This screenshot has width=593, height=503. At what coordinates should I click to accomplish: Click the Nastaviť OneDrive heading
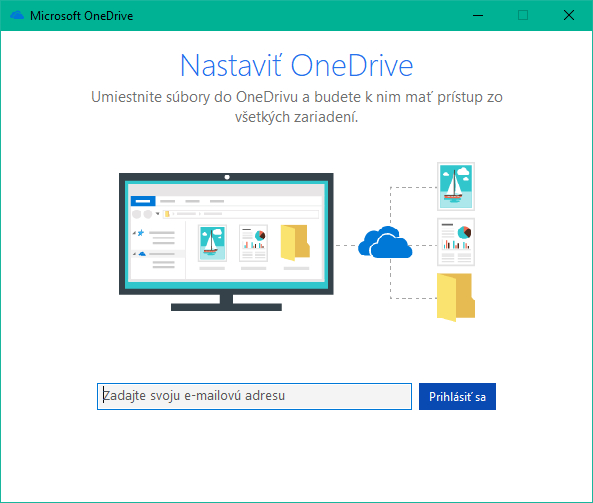296,66
